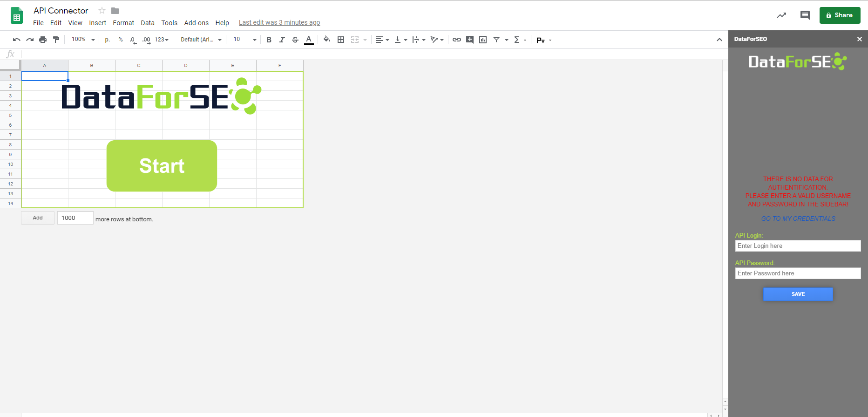Viewport: 868px width, 417px height.
Task: Open the number format 123 dropdown
Action: 162,40
